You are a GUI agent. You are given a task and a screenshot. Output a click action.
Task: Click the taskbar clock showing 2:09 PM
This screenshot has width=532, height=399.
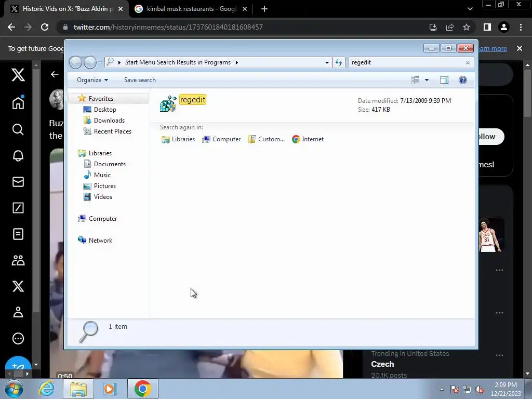click(506, 389)
